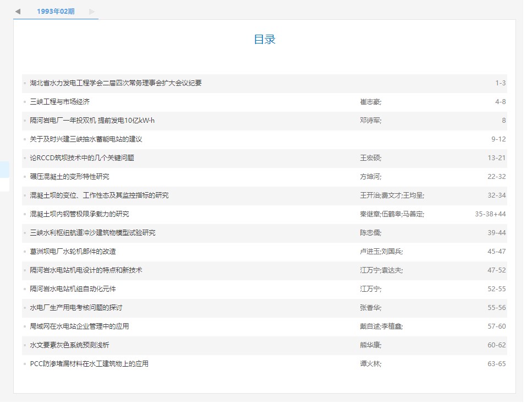Click author 陈忠儒
This screenshot has height=403, width=532.
371,232
